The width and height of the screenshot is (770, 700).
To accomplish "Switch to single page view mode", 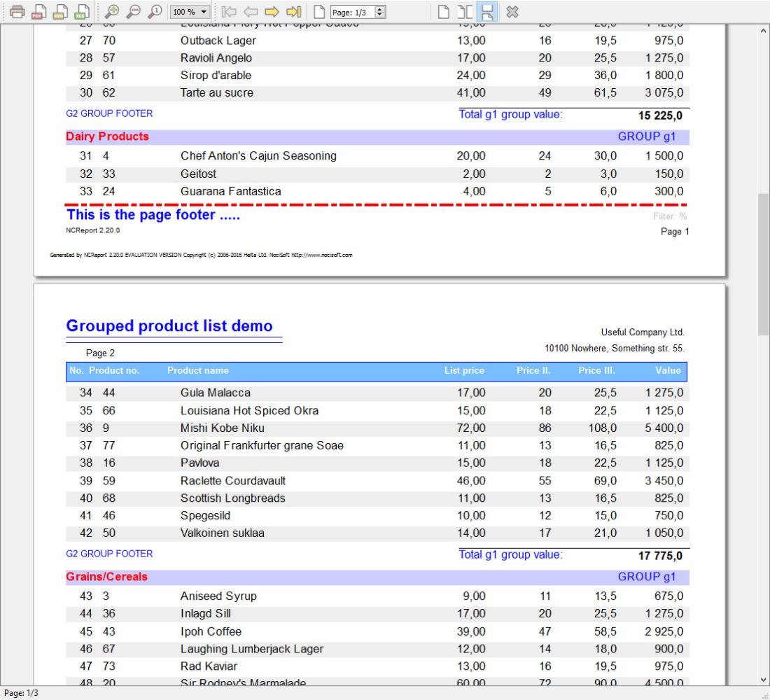I will pos(443,12).
